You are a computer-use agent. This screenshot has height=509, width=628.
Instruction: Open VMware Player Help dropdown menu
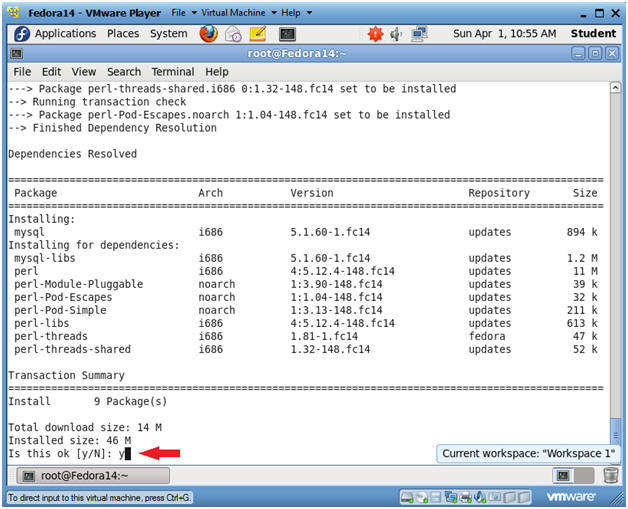tap(296, 13)
